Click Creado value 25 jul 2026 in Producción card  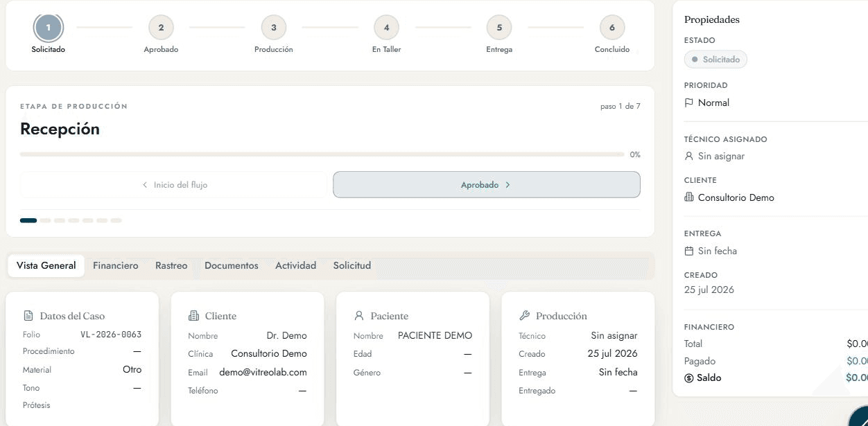613,353
